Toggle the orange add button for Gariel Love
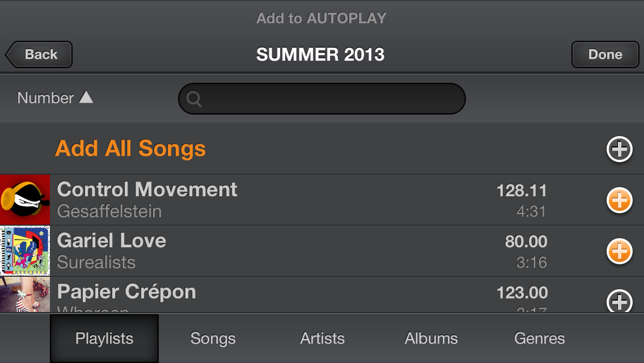Image resolution: width=644 pixels, height=363 pixels. 619,251
